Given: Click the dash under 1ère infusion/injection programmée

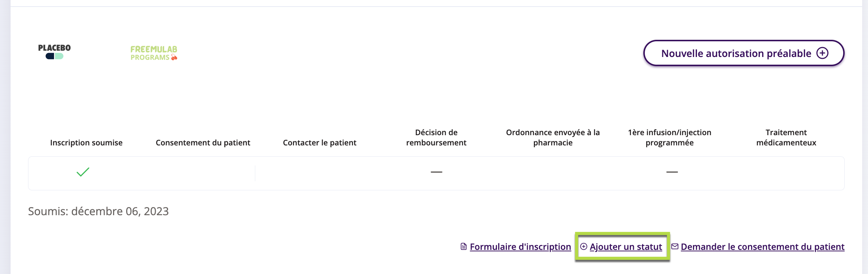Looking at the screenshot, I should 671,172.
